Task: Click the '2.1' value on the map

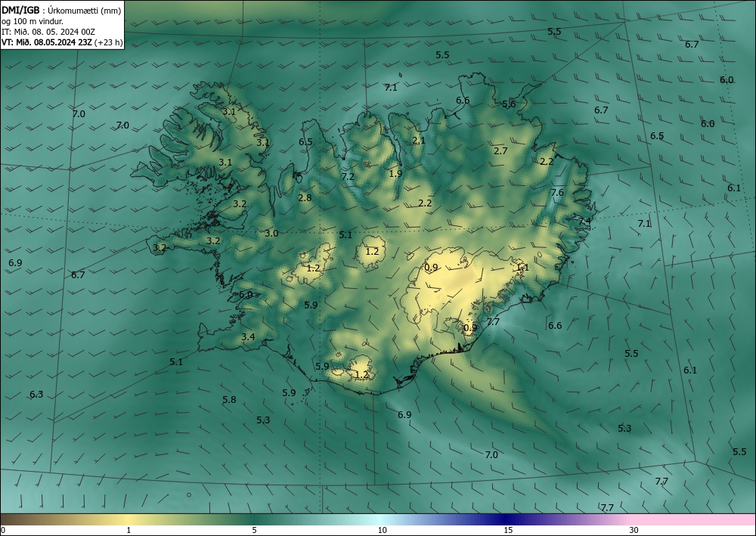Action: (x=419, y=141)
